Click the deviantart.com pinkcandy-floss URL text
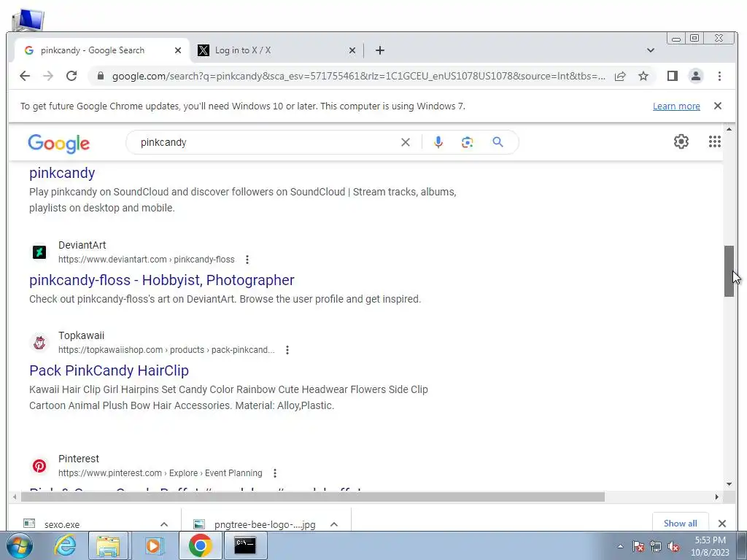 [146, 260]
